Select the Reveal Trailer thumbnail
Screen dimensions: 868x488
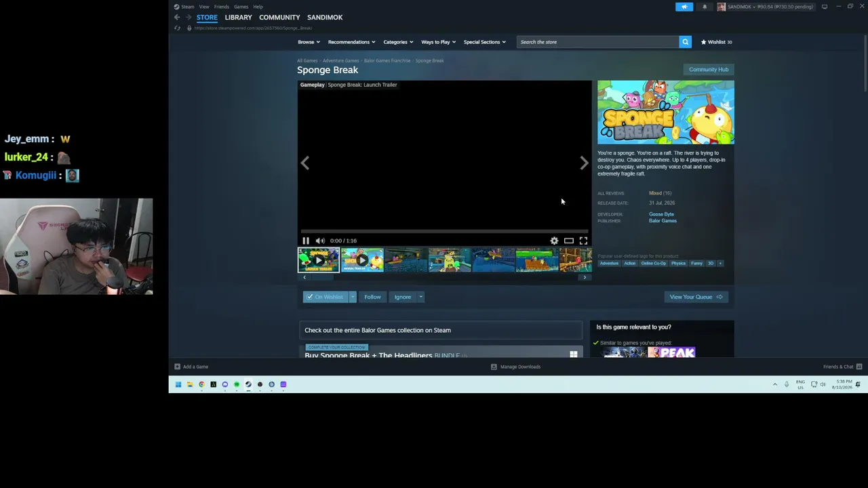(362, 260)
